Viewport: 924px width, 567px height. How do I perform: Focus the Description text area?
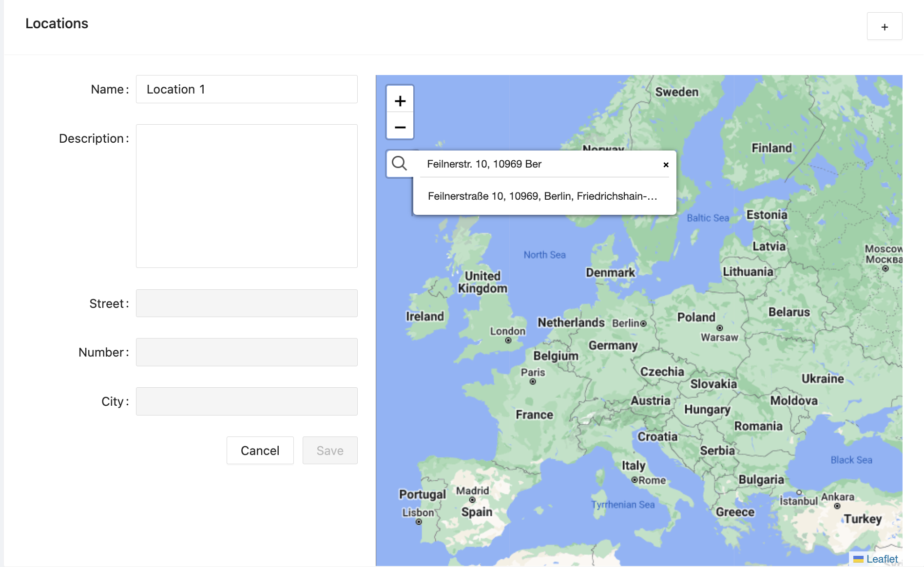[247, 196]
